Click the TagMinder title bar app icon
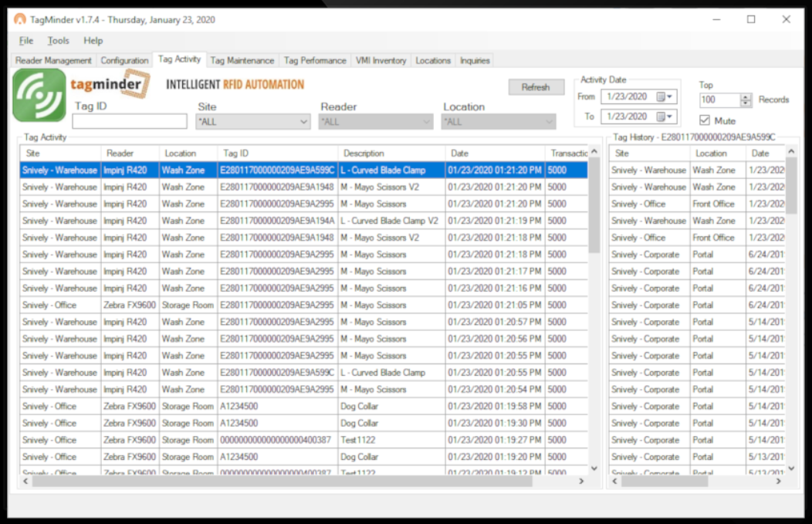The width and height of the screenshot is (812, 524). (x=19, y=19)
